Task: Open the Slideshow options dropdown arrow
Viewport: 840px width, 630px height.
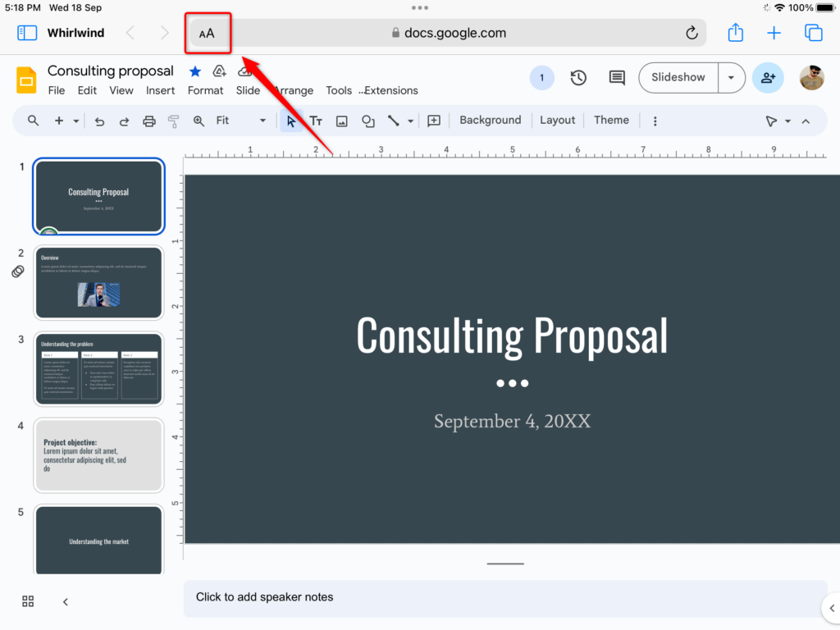Action: (x=731, y=77)
